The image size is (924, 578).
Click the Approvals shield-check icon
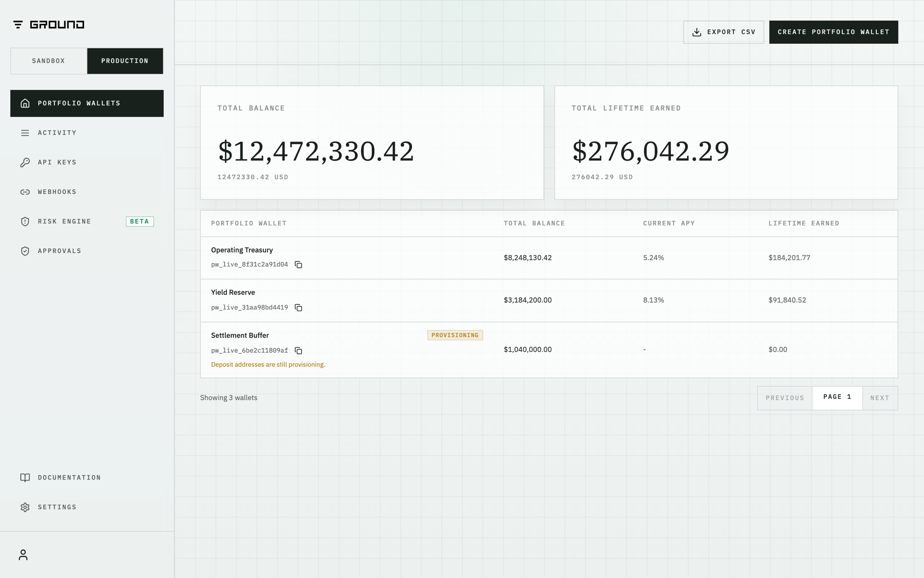(25, 251)
